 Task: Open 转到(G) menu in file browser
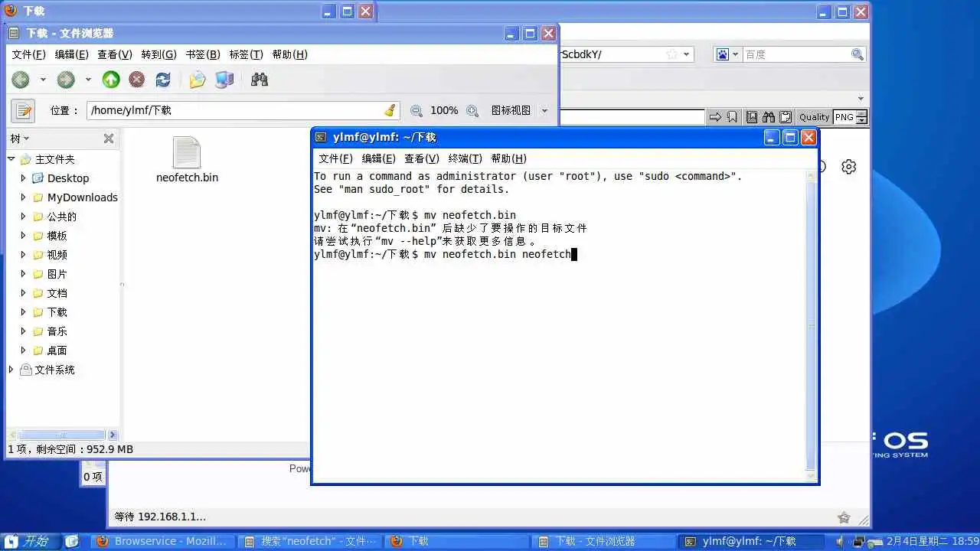158,54
